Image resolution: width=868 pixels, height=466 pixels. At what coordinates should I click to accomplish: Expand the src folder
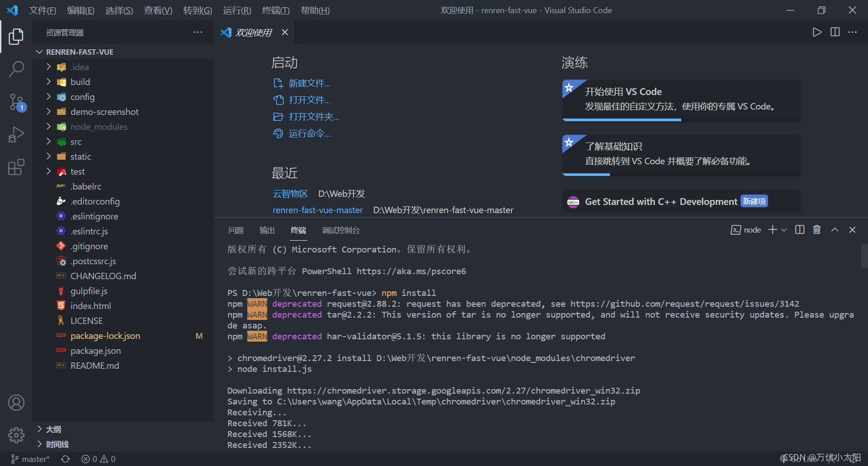(x=123, y=142)
